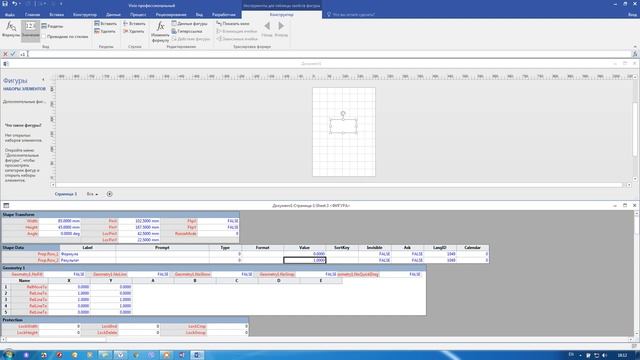Click the Angle value cell
Viewport: 640px width, 360px height.
click(x=60, y=233)
